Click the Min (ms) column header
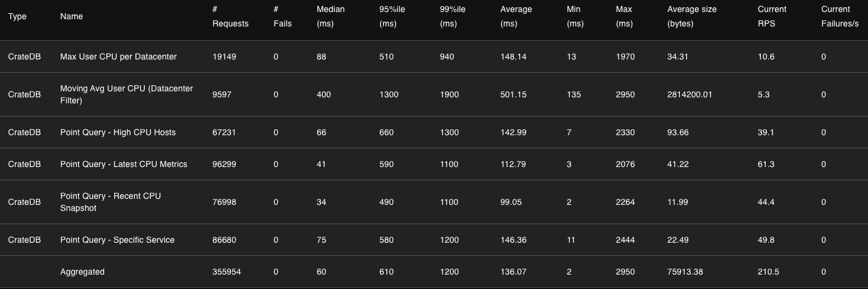Viewport: 868px width, 289px height. click(575, 17)
